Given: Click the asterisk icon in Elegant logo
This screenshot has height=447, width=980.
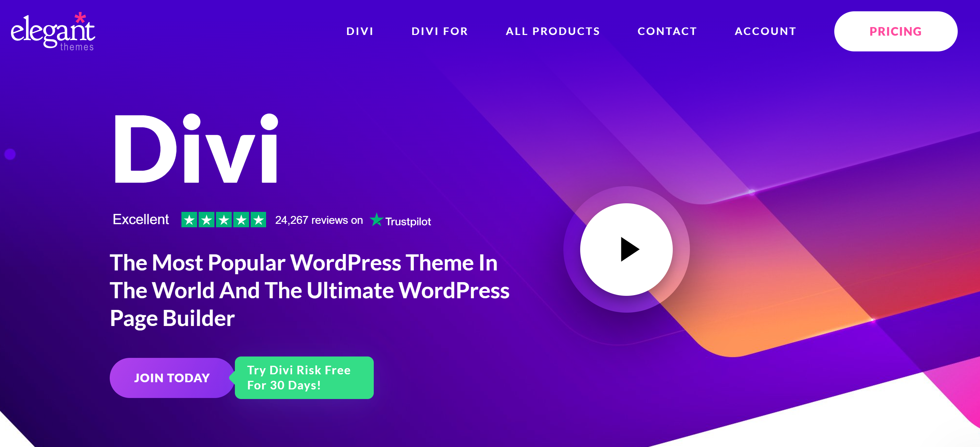Looking at the screenshot, I should (x=81, y=16).
